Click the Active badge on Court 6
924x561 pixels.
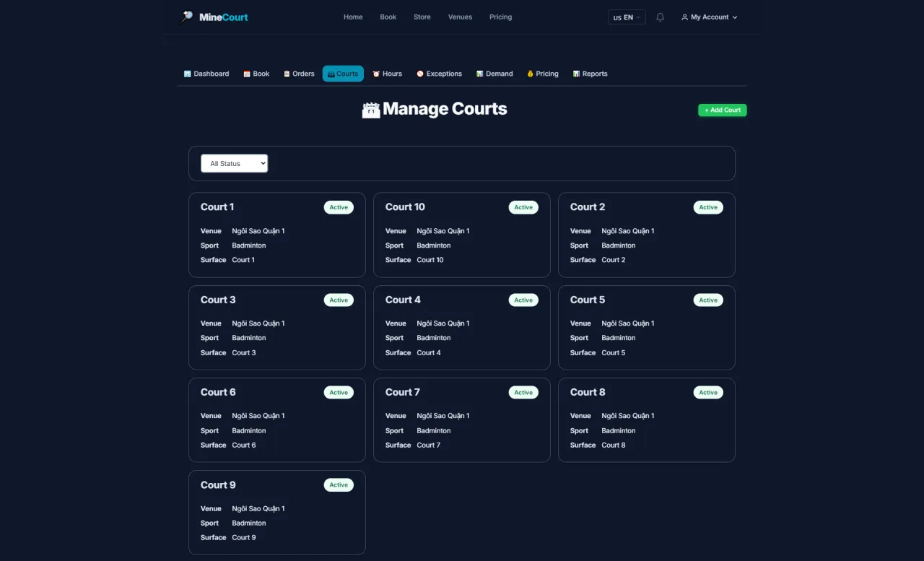(x=339, y=393)
